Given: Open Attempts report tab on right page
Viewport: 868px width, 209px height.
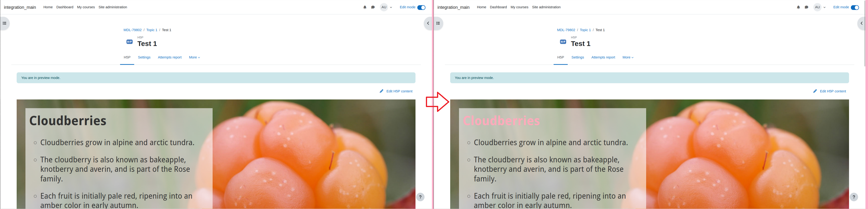Looking at the screenshot, I should (603, 58).
